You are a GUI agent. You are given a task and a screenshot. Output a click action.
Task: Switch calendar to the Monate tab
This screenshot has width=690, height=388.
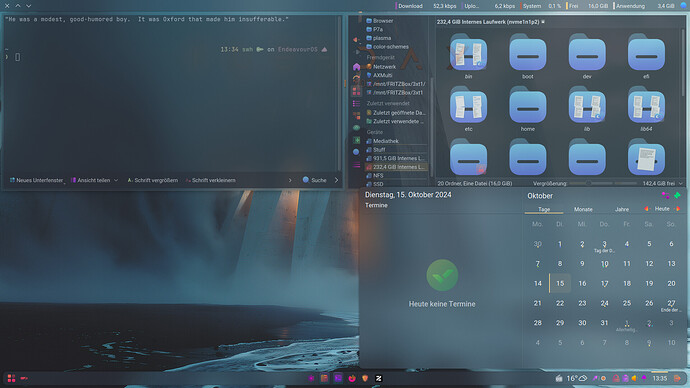click(583, 209)
